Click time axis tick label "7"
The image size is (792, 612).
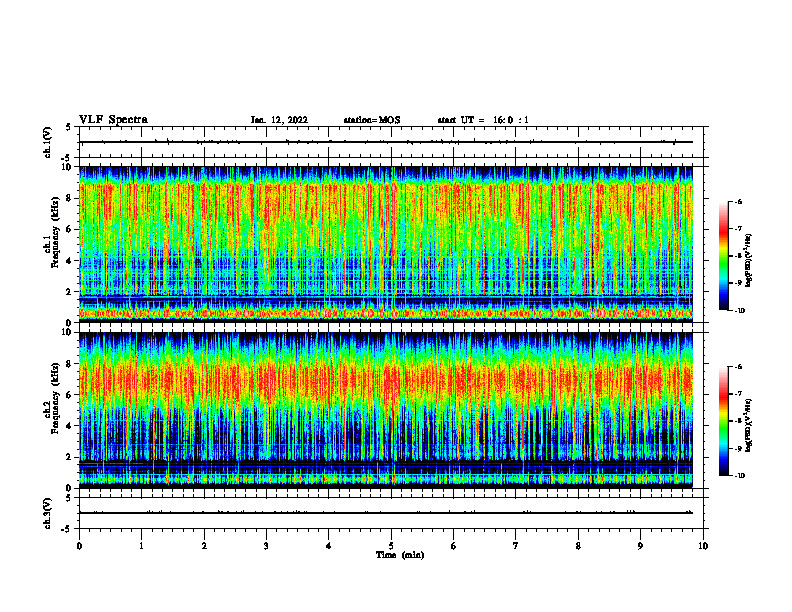coord(516,546)
